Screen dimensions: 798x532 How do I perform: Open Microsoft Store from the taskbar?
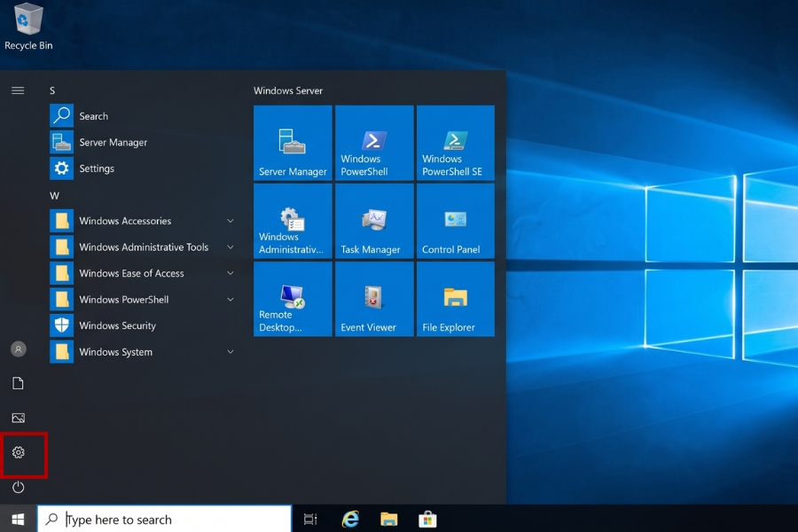pyautogui.click(x=427, y=519)
